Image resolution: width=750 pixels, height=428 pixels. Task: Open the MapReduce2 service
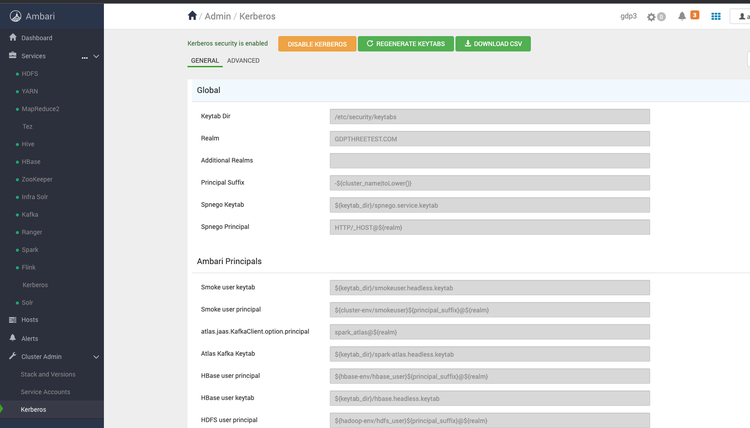pos(40,109)
